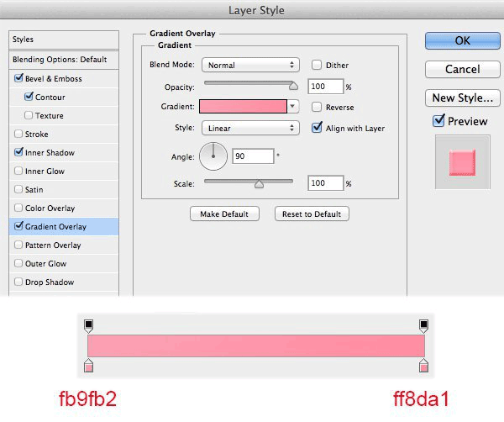Select the Gradient Overlay style row
The image size is (504, 422).
point(64,226)
